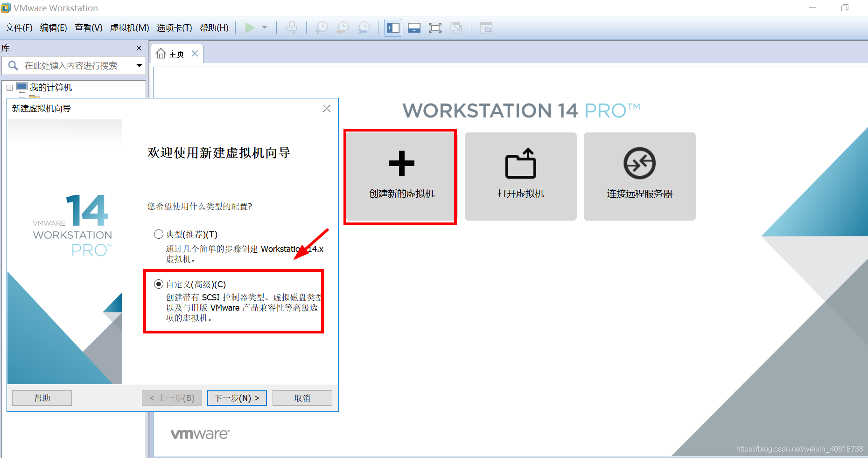The width and height of the screenshot is (868, 458).
Task: Click the 连接远程服务器 tile
Action: [x=640, y=176]
